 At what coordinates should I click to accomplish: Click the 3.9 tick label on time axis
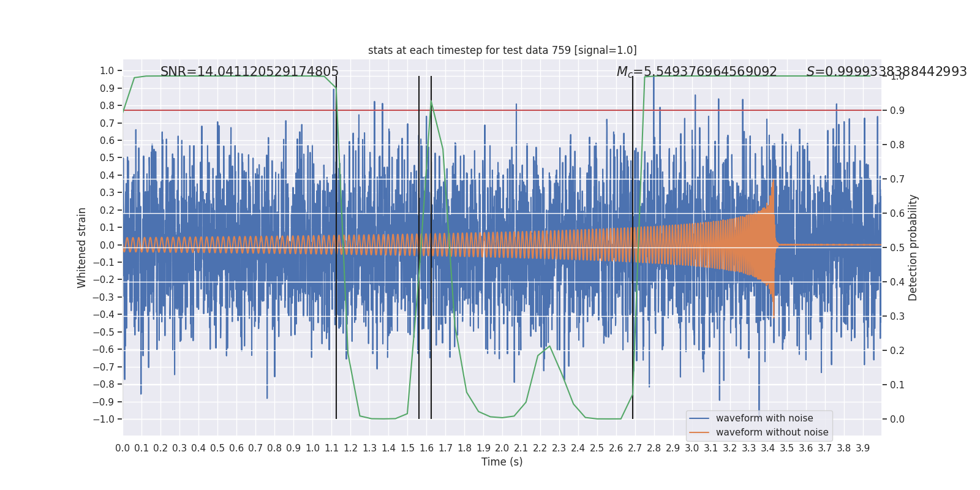(862, 448)
